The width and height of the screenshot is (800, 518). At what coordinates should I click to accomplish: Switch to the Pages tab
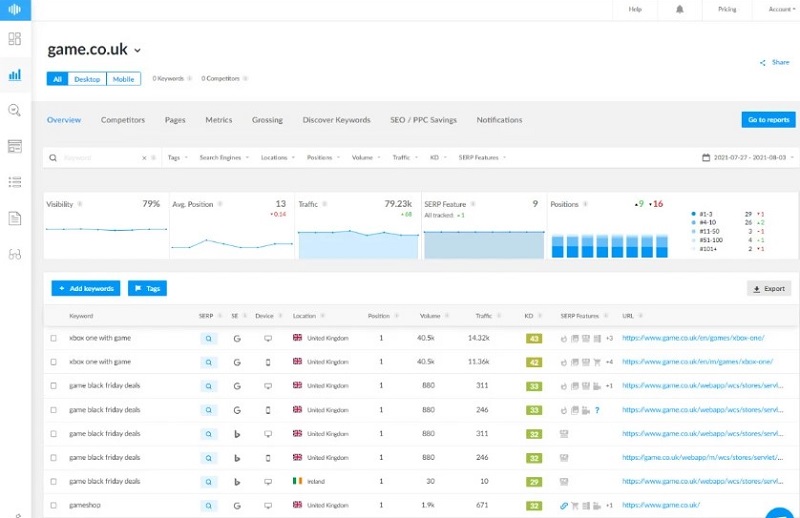[175, 120]
